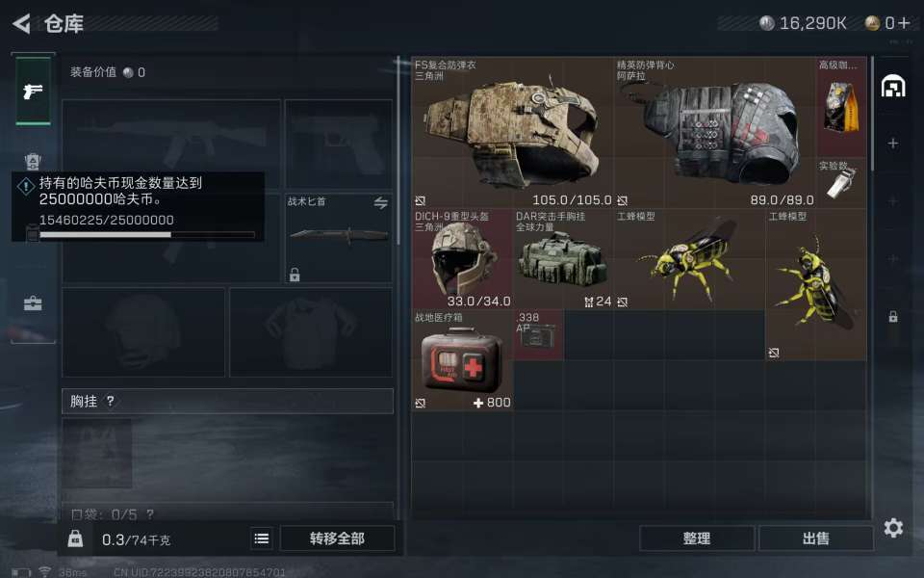Viewport: 924px width, 578px height.
Task: Click the 出售 sell button
Action: coord(815,539)
